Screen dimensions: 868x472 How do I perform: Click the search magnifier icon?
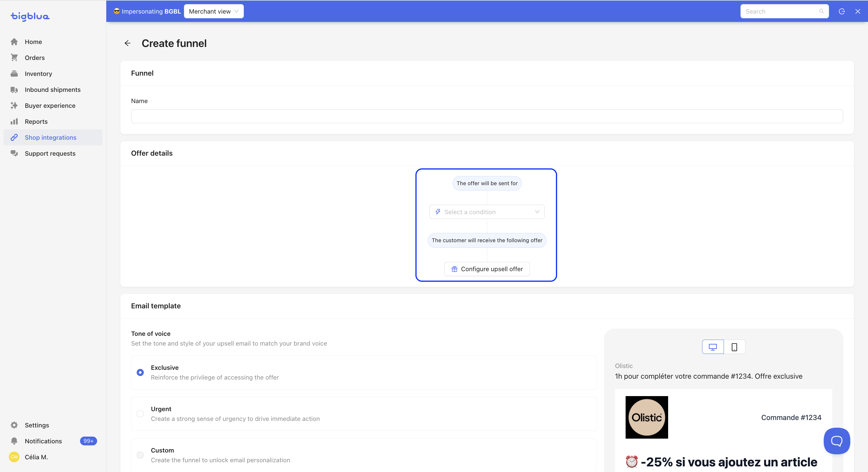tap(821, 11)
